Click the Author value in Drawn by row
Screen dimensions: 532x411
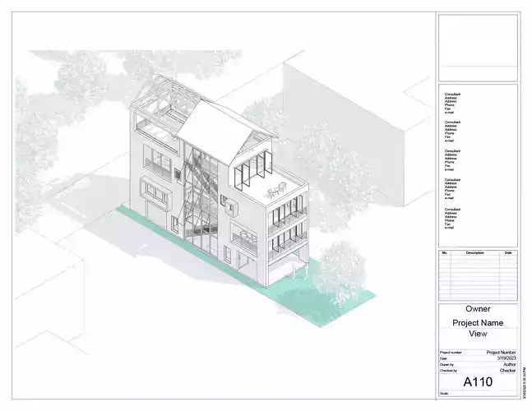(x=510, y=364)
